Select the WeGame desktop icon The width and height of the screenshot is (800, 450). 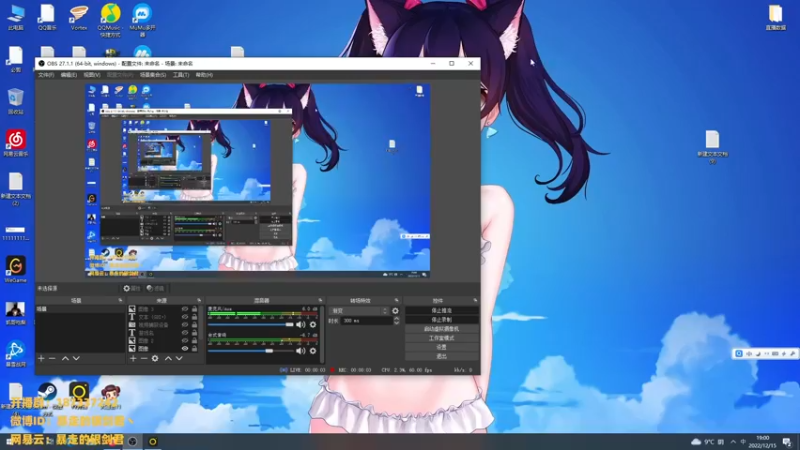[15, 269]
